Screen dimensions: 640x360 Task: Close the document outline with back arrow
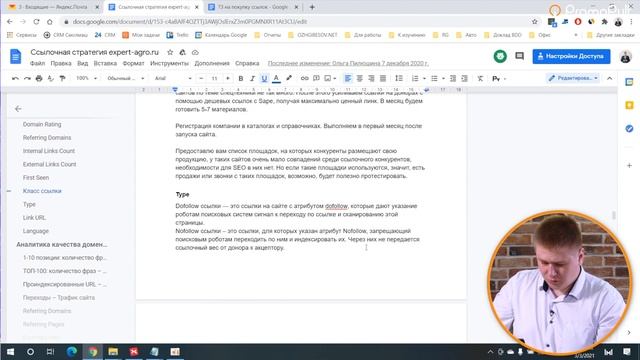18,109
